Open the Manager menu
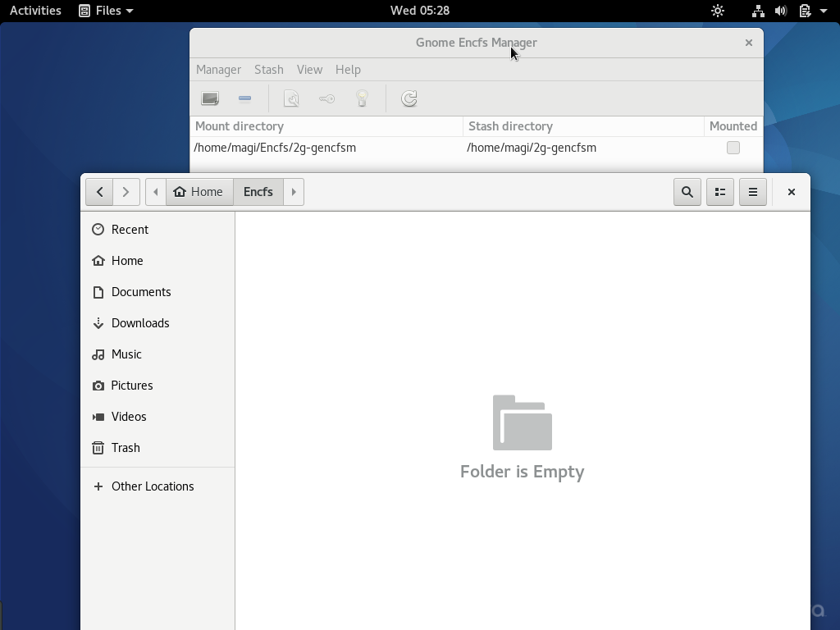840x630 pixels. coord(218,70)
